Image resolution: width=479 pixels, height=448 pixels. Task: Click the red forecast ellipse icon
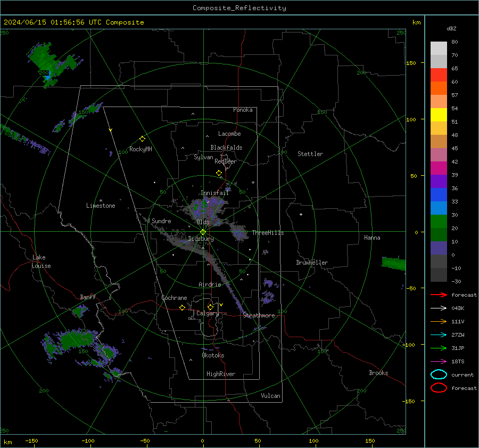[x=439, y=388]
